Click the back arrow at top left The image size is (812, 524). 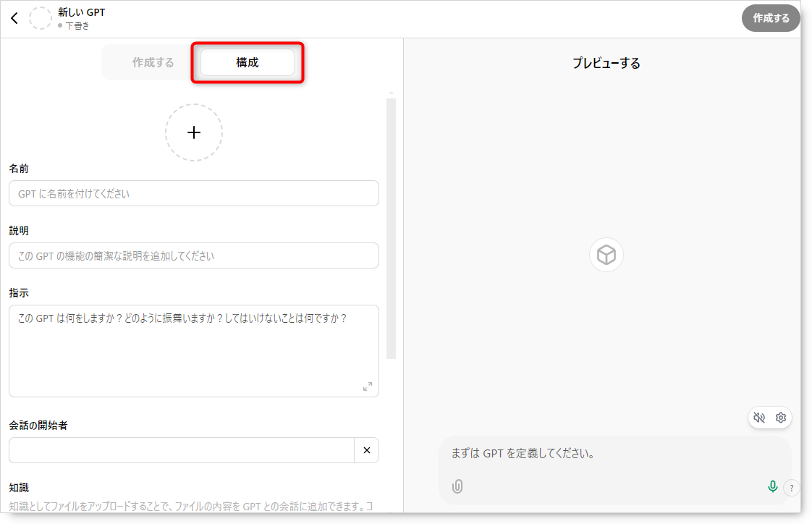[14, 19]
